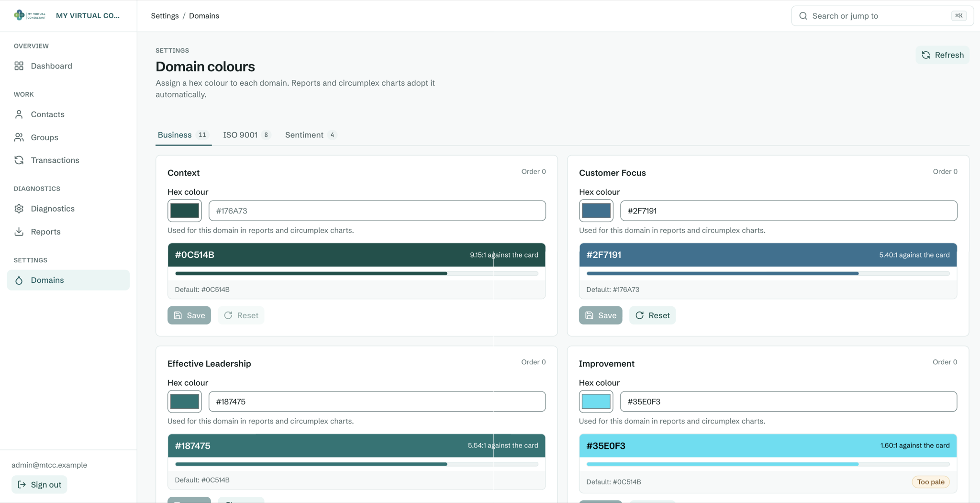Click the Reports download icon
The height and width of the screenshot is (503, 980).
coord(19,232)
